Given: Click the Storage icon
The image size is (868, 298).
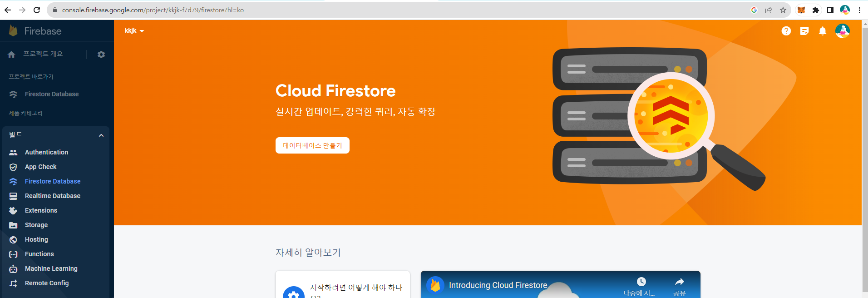Looking at the screenshot, I should (x=13, y=225).
